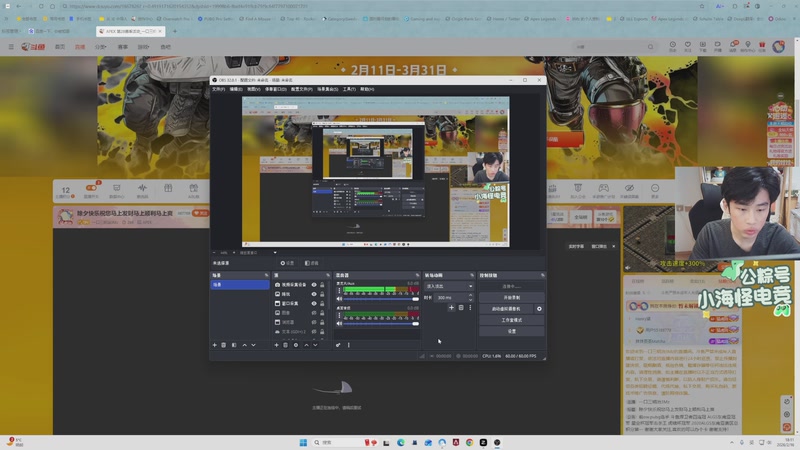Open the Windows Start menu

(x=303, y=442)
